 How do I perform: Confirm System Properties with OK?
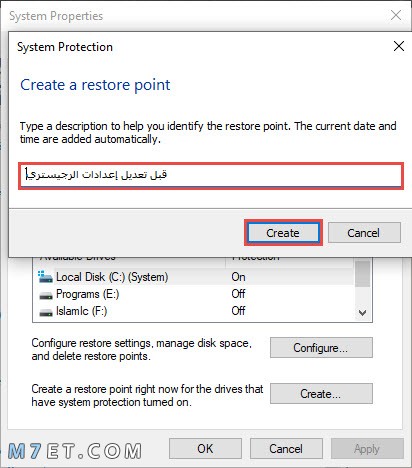tap(205, 449)
